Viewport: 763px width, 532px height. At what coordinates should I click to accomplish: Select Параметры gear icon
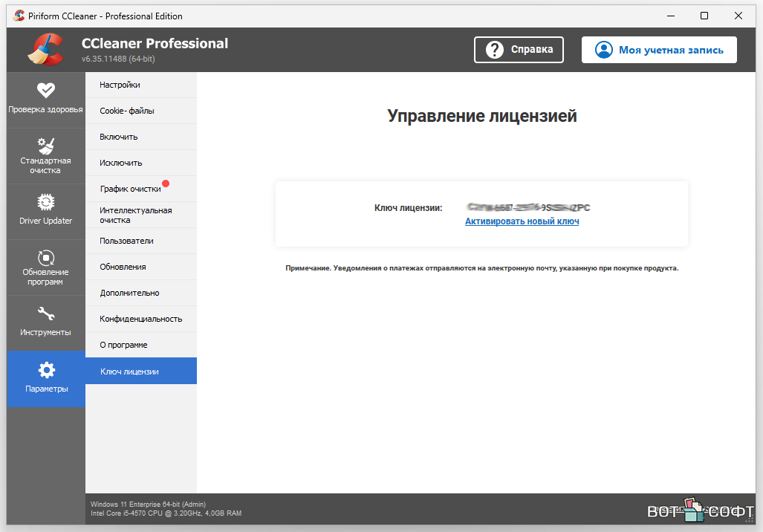pyautogui.click(x=46, y=370)
